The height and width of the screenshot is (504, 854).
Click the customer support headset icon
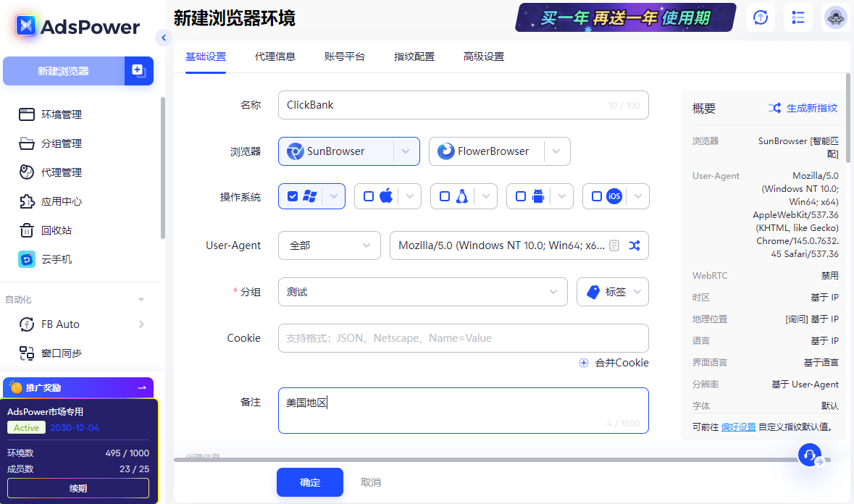pos(809,455)
